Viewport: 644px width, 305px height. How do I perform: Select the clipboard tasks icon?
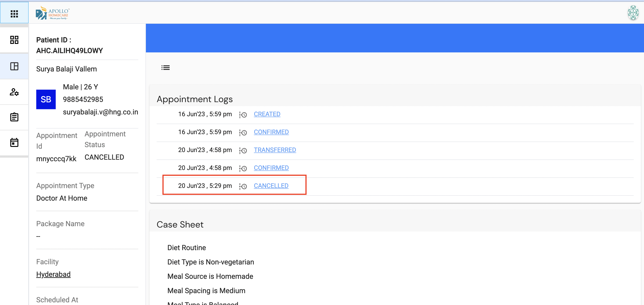pos(14,117)
